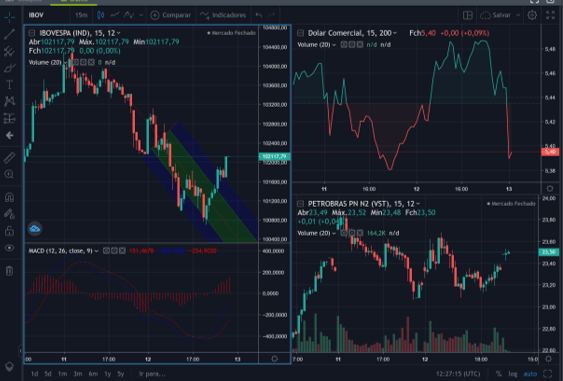Select line chart style icon
This screenshot has height=381, width=563.
(115, 15)
